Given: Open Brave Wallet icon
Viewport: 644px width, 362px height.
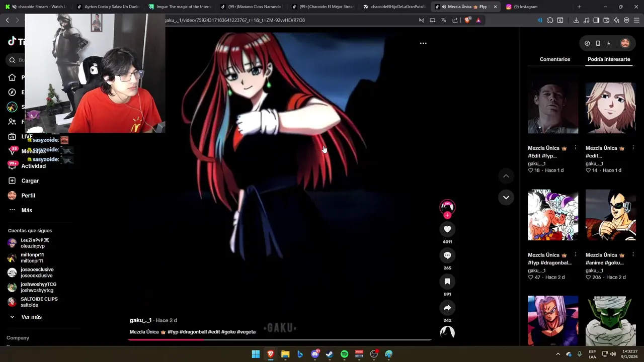Looking at the screenshot, I should point(606,20).
